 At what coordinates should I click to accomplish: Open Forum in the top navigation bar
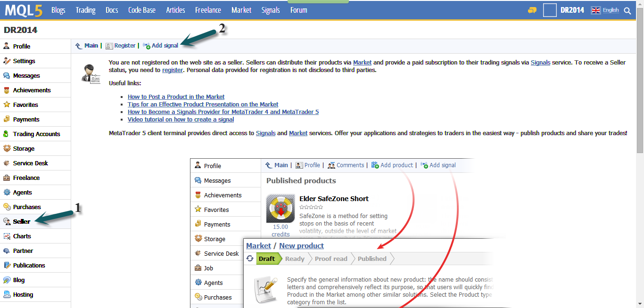pos(299,10)
